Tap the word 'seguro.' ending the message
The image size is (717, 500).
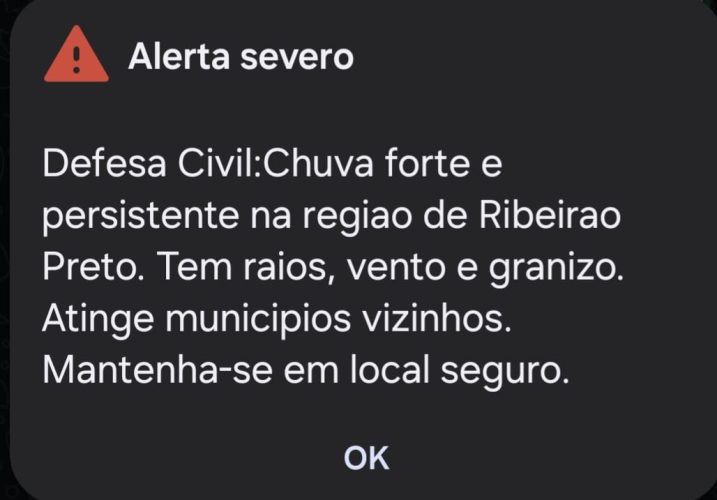point(505,372)
